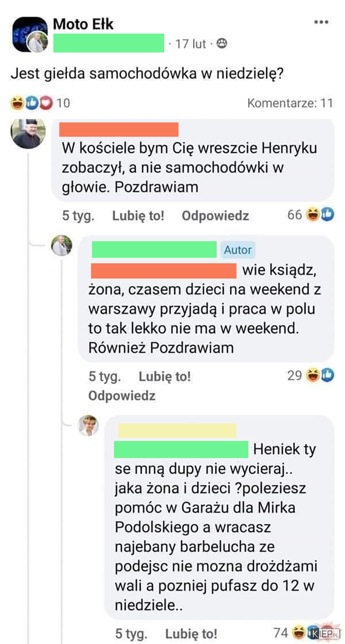Like the last comment with Lubię to!

[x=191, y=634]
